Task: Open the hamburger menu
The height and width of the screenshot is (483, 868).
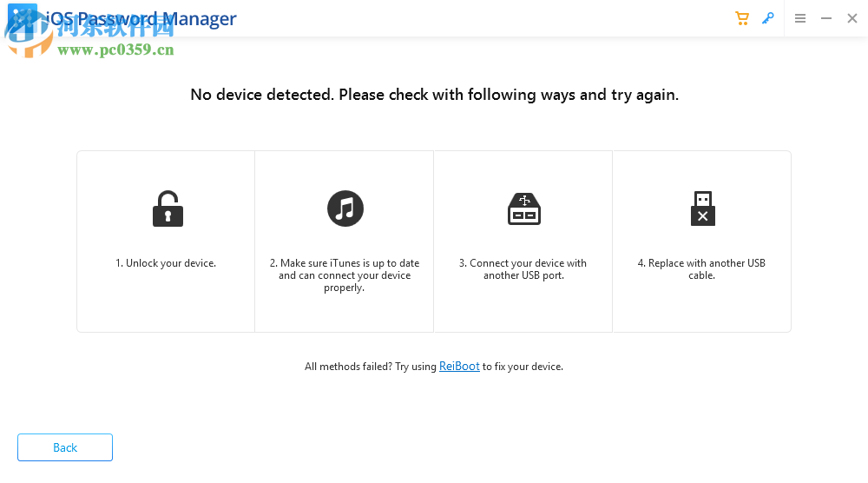Action: (x=800, y=18)
